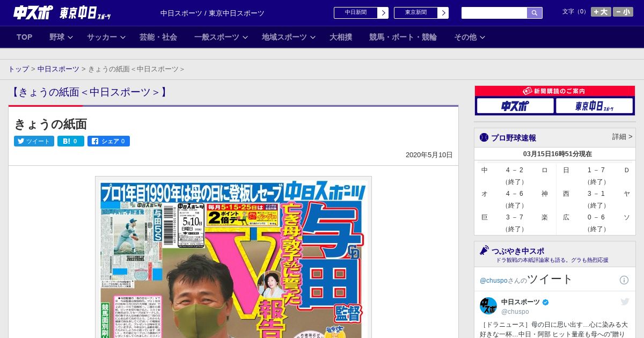Expand the その他 menu

pyautogui.click(x=470, y=37)
